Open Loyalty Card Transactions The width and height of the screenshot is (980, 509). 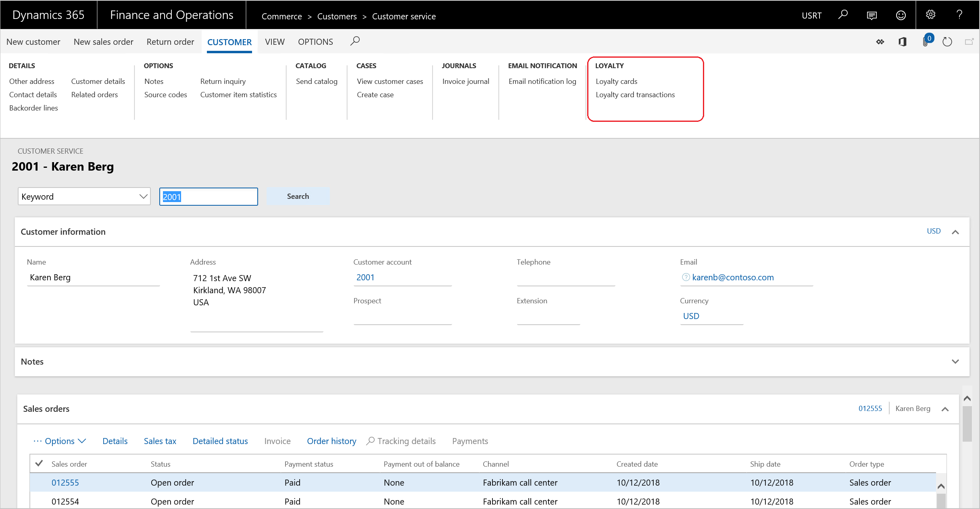coord(635,95)
